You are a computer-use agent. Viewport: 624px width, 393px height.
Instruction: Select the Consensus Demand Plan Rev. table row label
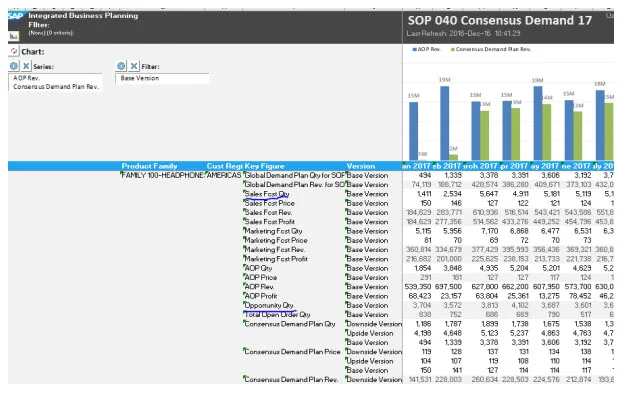tap(291, 379)
